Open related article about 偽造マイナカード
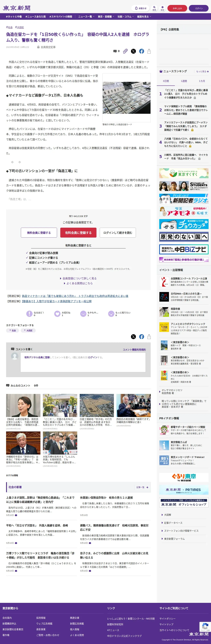 pyautogui.click(x=75, y=296)
